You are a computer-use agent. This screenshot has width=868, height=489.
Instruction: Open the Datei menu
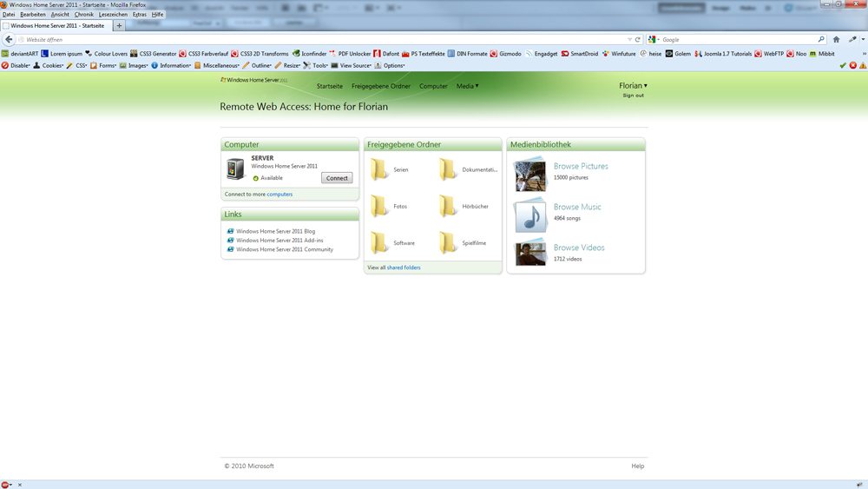click(9, 15)
